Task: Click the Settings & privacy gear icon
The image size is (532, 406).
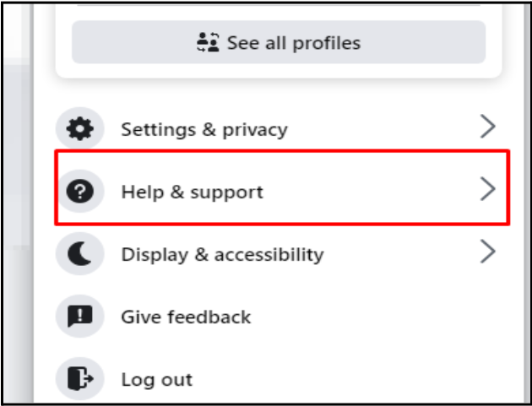Action: tap(81, 129)
